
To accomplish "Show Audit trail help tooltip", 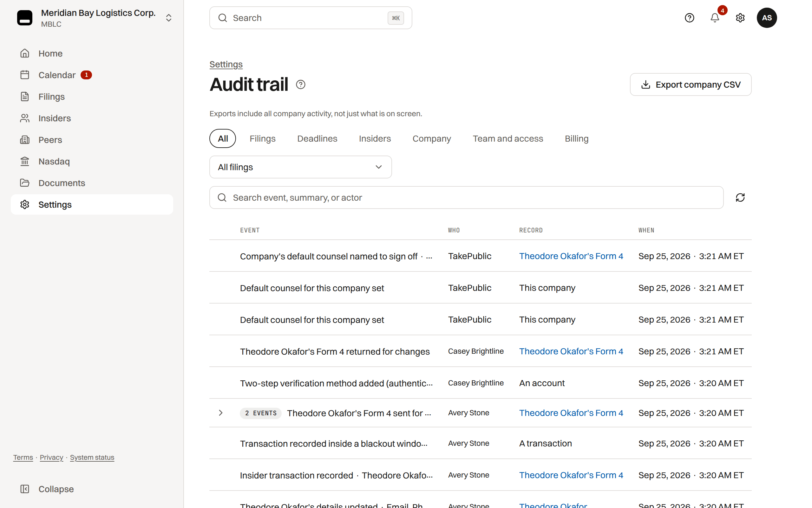I will pos(301,85).
